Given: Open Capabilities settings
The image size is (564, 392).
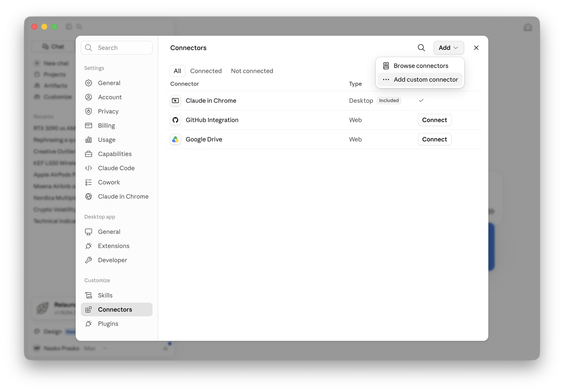Looking at the screenshot, I should 116,154.
